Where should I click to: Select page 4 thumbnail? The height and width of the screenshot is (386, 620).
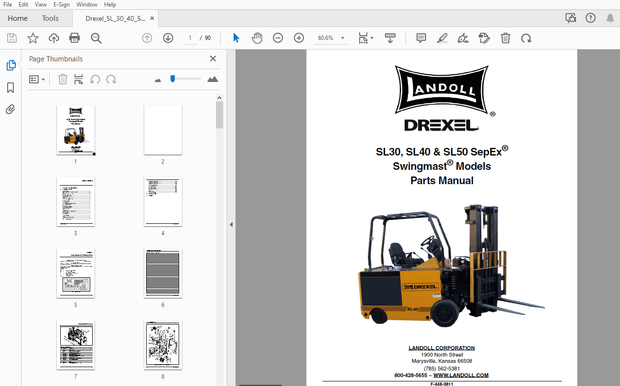[x=163, y=202]
